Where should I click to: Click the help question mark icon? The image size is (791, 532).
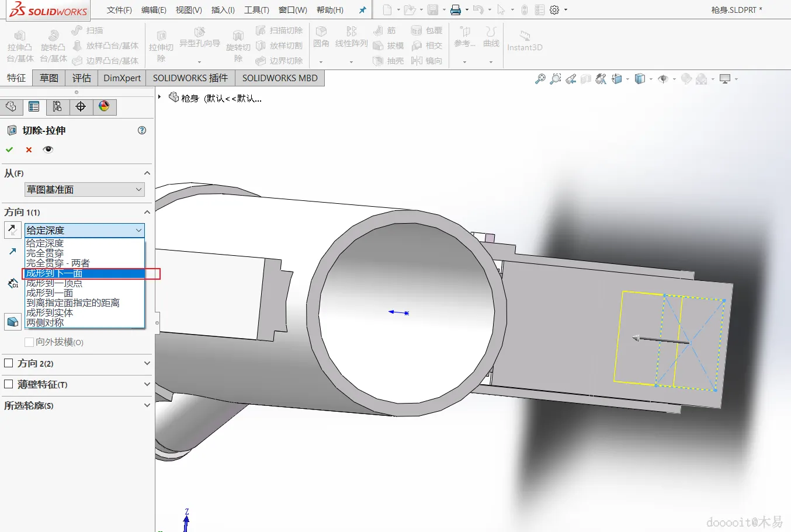tap(141, 130)
